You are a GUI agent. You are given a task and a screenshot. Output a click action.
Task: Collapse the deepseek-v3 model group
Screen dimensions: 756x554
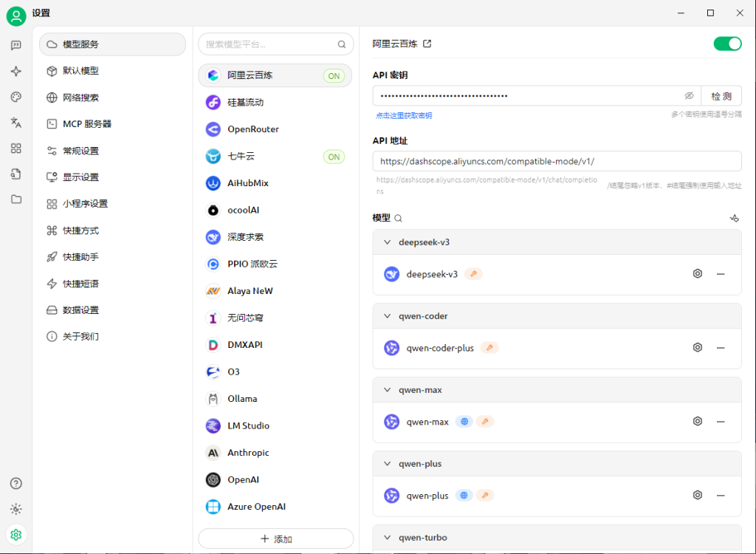(387, 242)
